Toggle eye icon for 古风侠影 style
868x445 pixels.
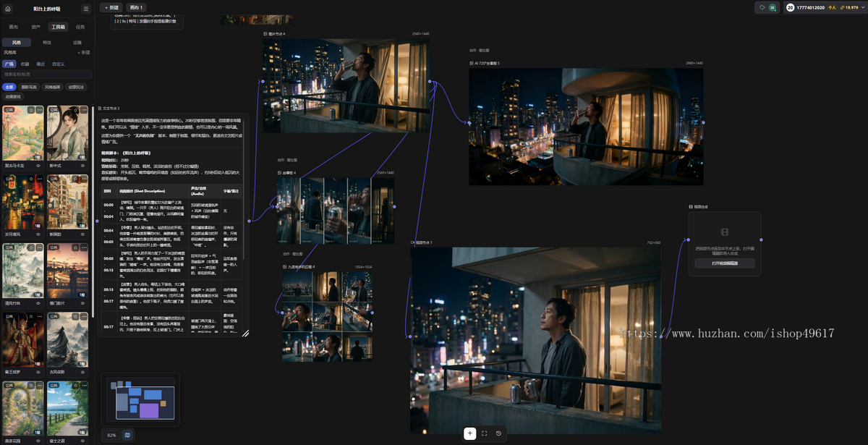click(83, 372)
